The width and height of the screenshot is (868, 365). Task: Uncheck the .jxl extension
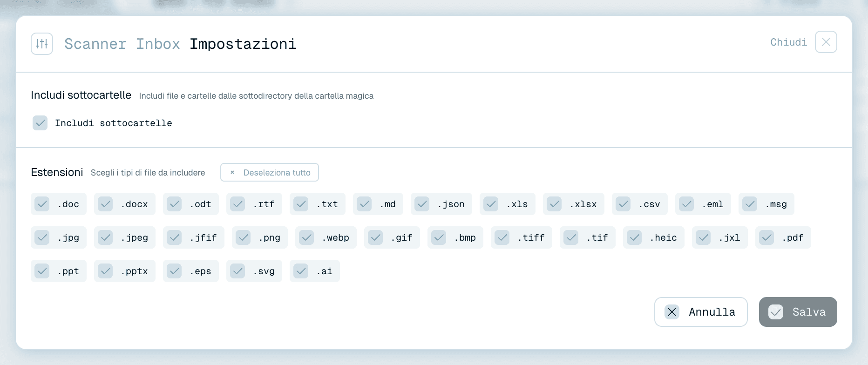point(703,237)
